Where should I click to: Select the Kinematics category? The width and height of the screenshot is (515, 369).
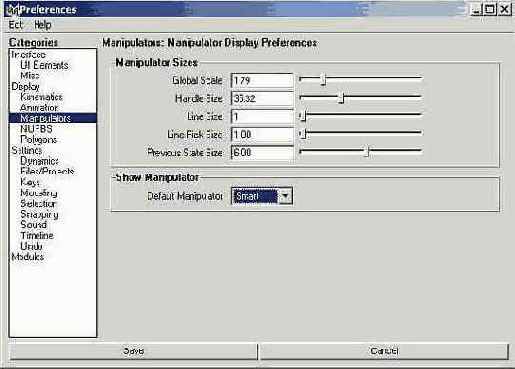pyautogui.click(x=41, y=97)
